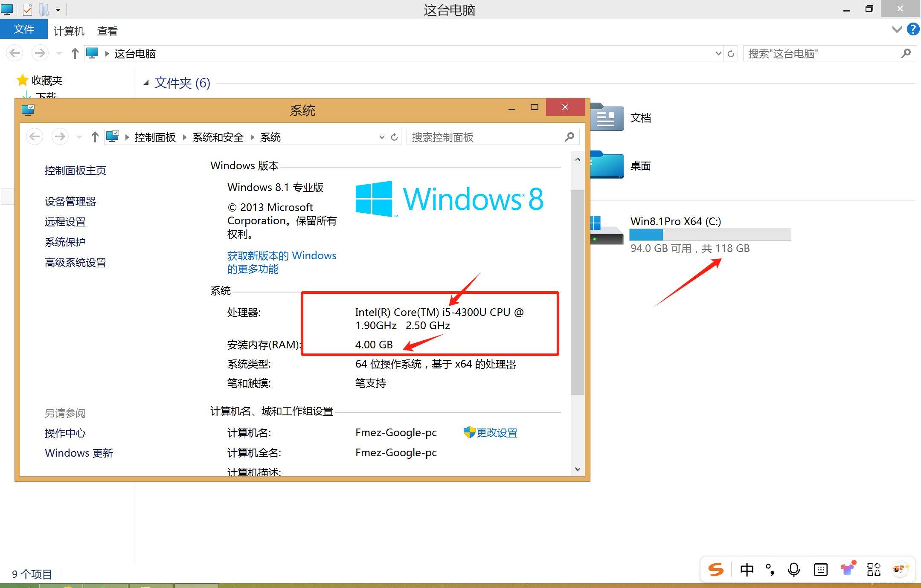921x588 pixels.
Task: Click the Favorites star icon in sidebar
Action: [22, 80]
